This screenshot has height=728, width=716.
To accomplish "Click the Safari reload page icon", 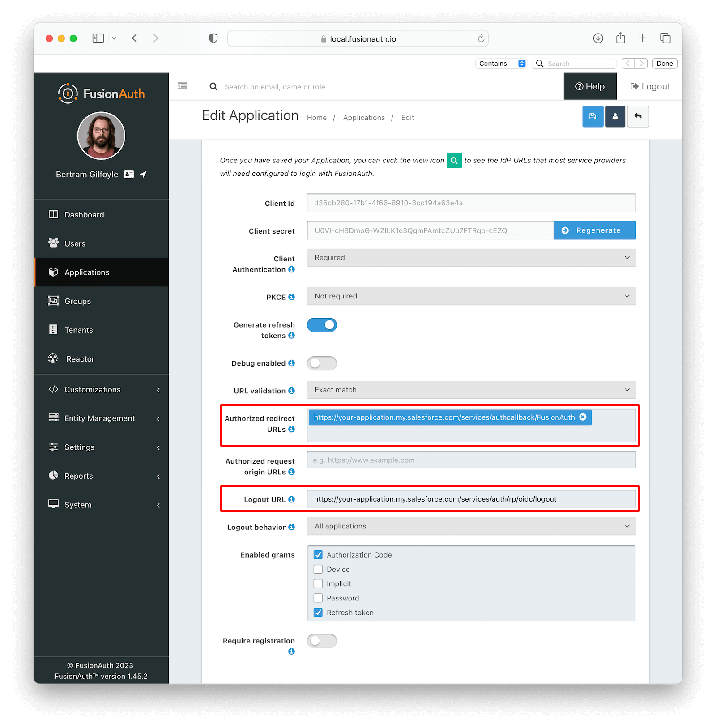I will pos(481,39).
